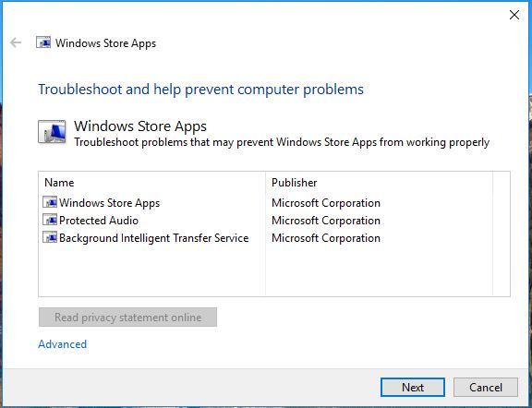Click the Troubleshoot and help prevent computer problems heading
This screenshot has width=532, height=408.
tap(200, 90)
